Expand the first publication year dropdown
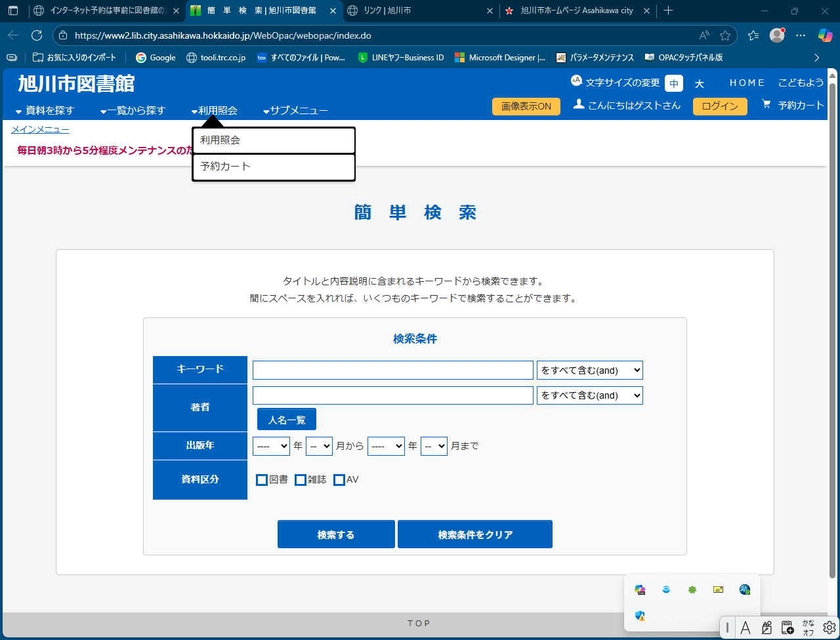Image resolution: width=840 pixels, height=640 pixels. point(271,446)
